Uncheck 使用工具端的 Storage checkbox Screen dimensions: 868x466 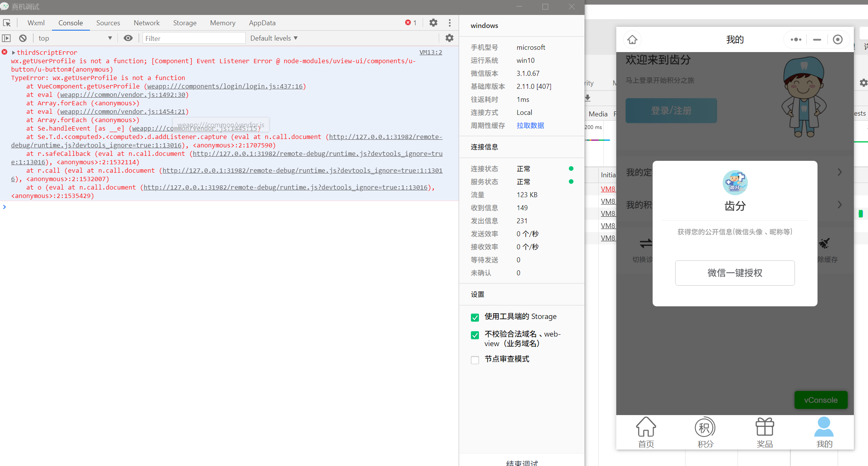(475, 317)
